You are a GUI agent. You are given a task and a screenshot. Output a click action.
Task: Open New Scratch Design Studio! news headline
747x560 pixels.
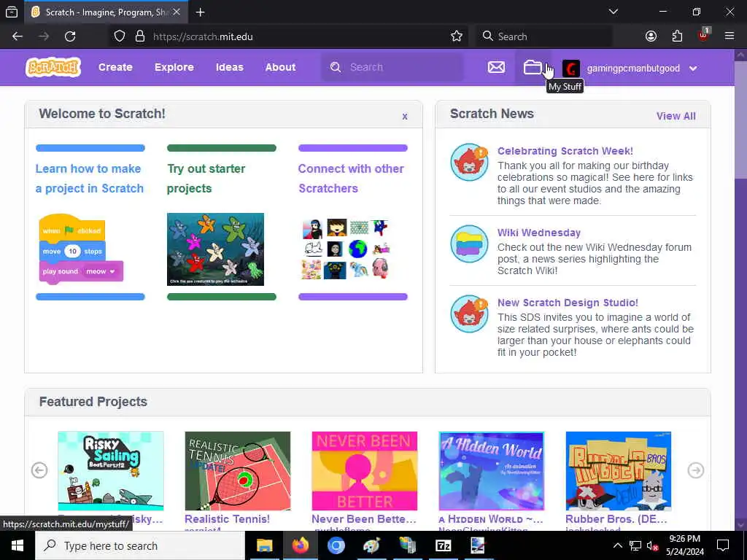coord(568,303)
